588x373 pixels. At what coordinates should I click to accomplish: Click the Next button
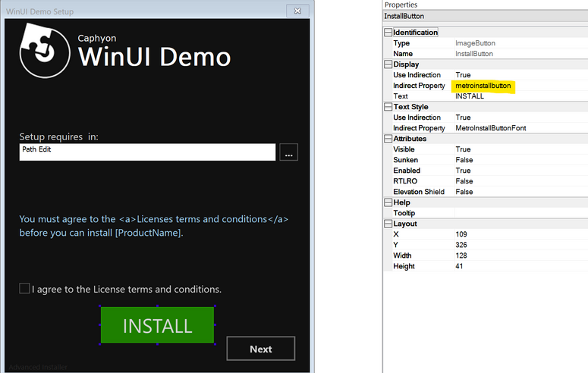point(260,349)
